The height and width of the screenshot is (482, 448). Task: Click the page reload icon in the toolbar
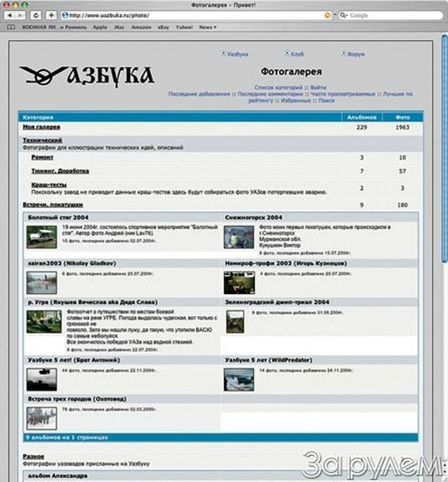pyautogui.click(x=35, y=15)
